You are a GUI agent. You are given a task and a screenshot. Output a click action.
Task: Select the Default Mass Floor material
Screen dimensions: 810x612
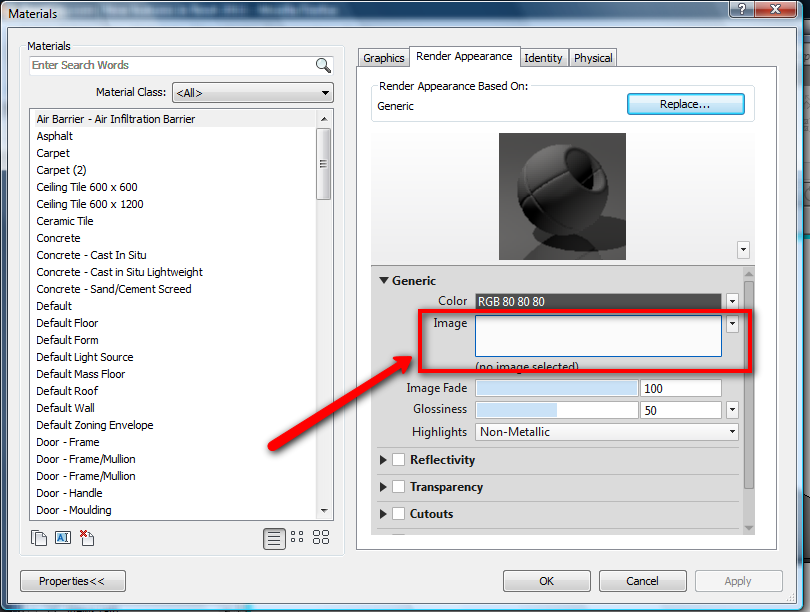[81, 374]
